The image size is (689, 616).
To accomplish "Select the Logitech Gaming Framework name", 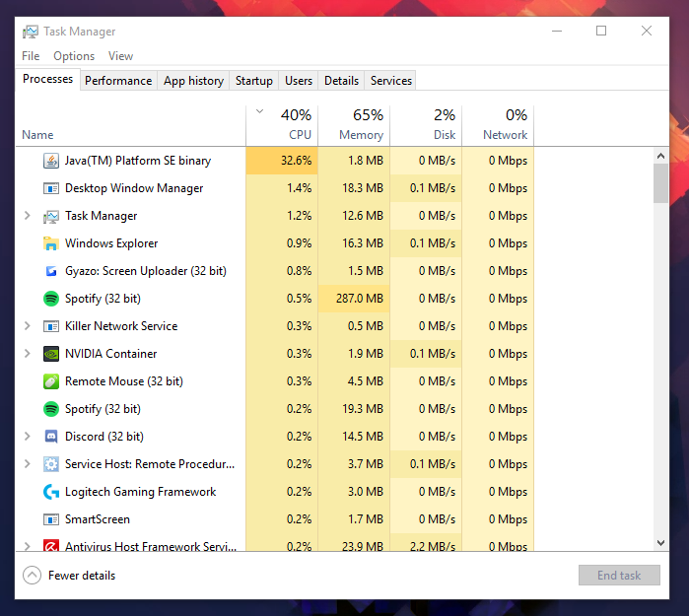I will [140, 492].
